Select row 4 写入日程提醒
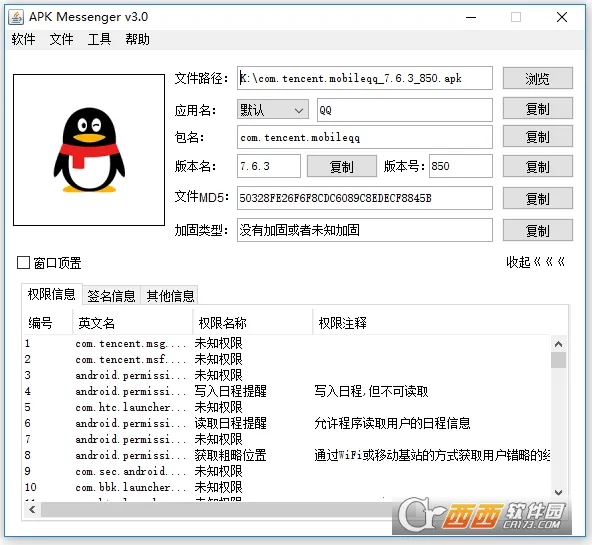Viewport: 592px width, 545px height. pos(287,391)
